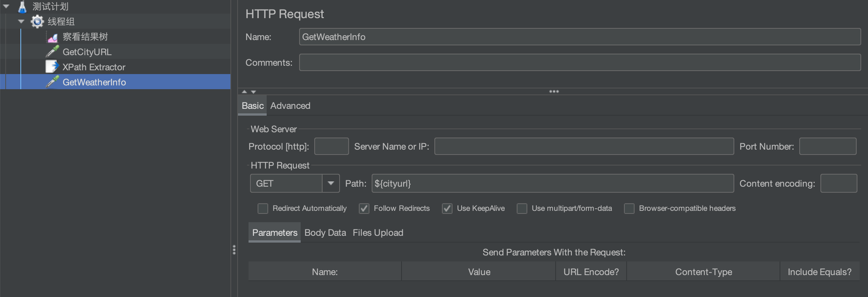This screenshot has width=868, height=297.
Task: Collapse the 测试计划 tree node
Action: pos(6,6)
